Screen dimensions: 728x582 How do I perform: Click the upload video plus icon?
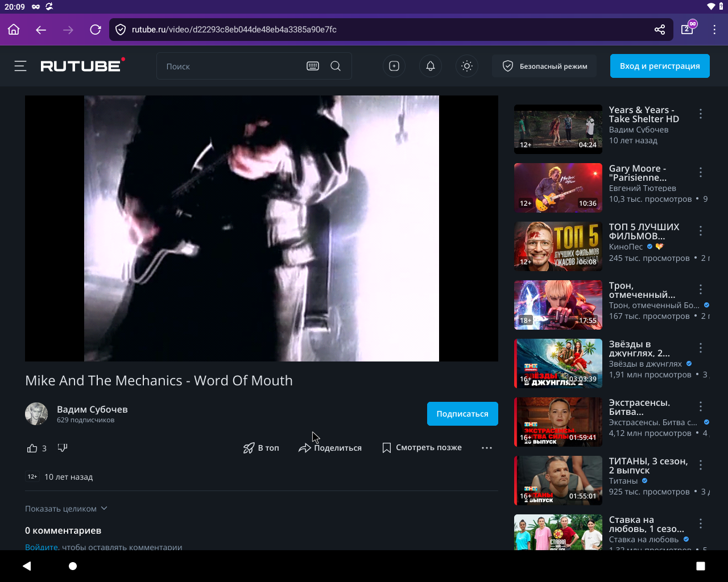point(394,66)
